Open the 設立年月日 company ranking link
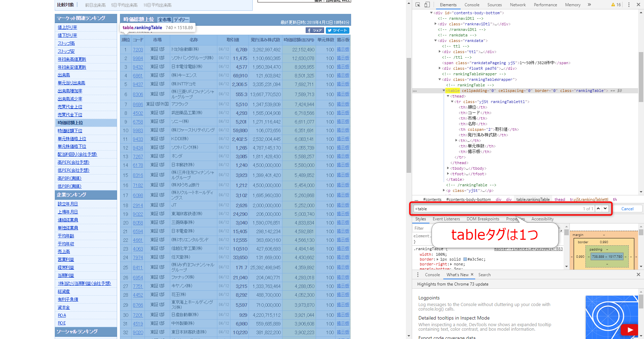This screenshot has width=644, height=339. pos(68,204)
